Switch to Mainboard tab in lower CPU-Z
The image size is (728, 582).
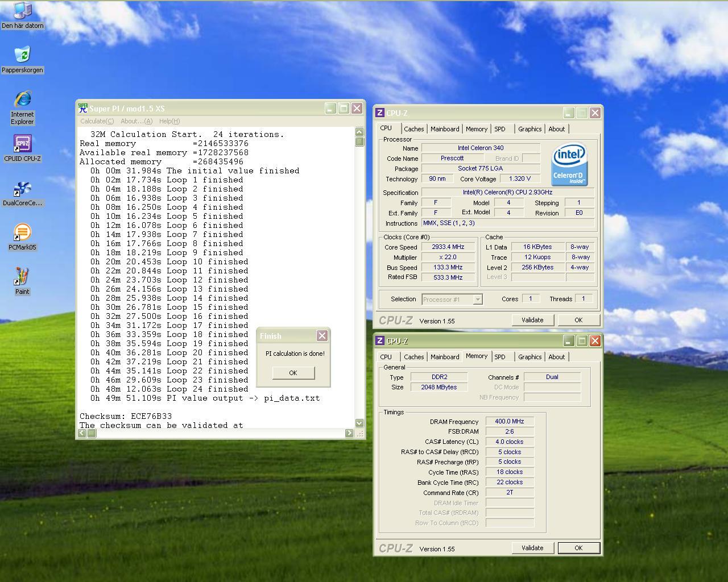point(445,357)
